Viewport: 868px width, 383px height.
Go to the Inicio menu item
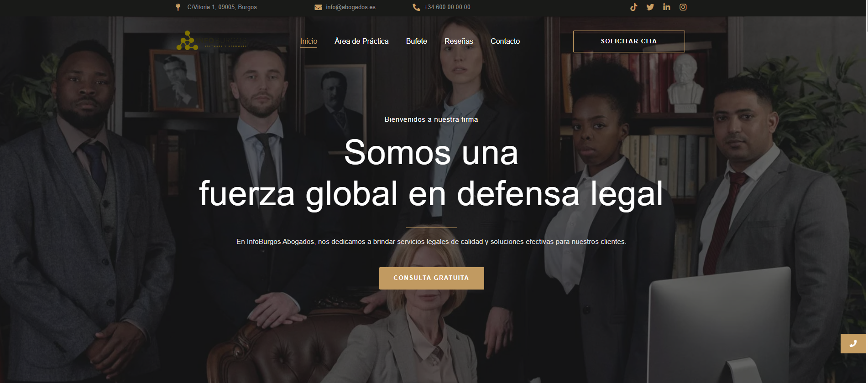click(x=309, y=41)
